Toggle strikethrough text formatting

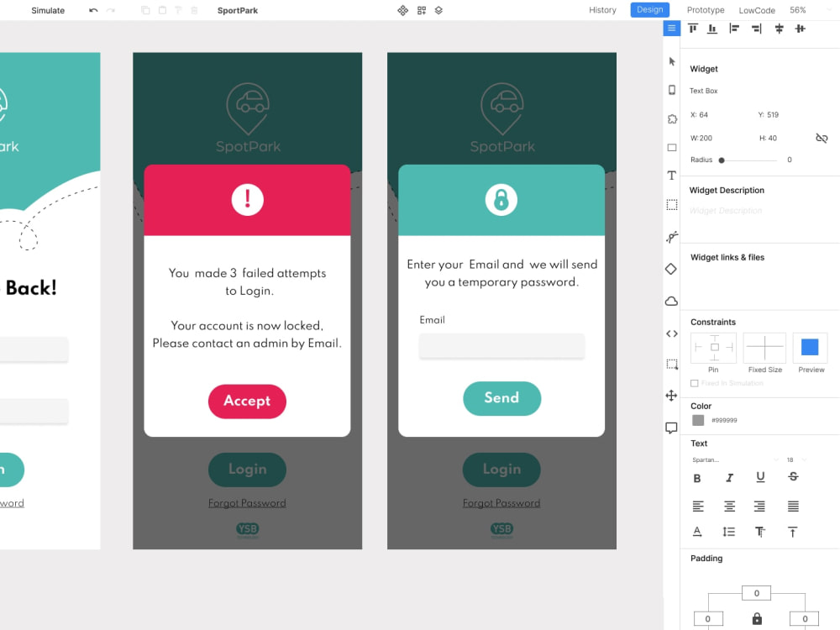tap(793, 477)
